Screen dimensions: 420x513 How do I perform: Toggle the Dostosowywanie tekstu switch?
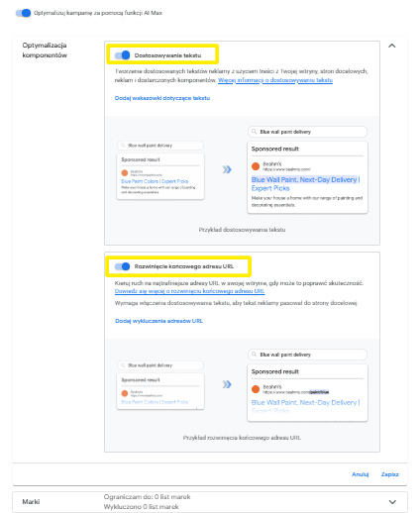point(122,55)
